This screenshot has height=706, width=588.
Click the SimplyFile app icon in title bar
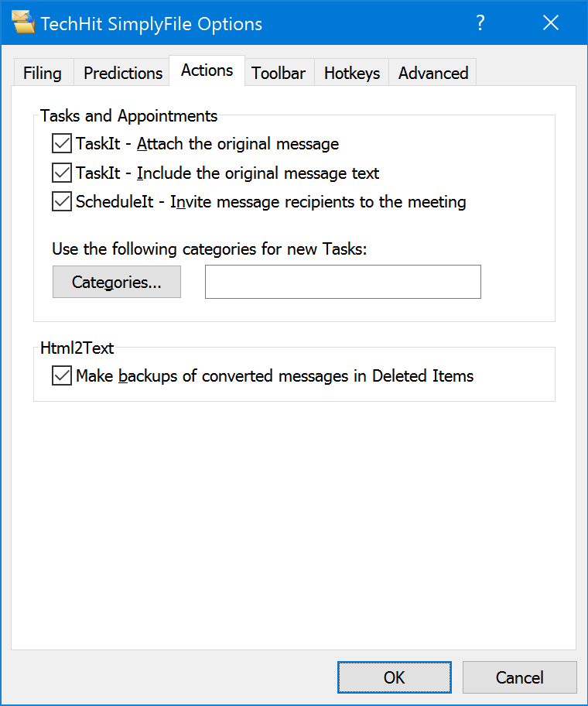23,22
